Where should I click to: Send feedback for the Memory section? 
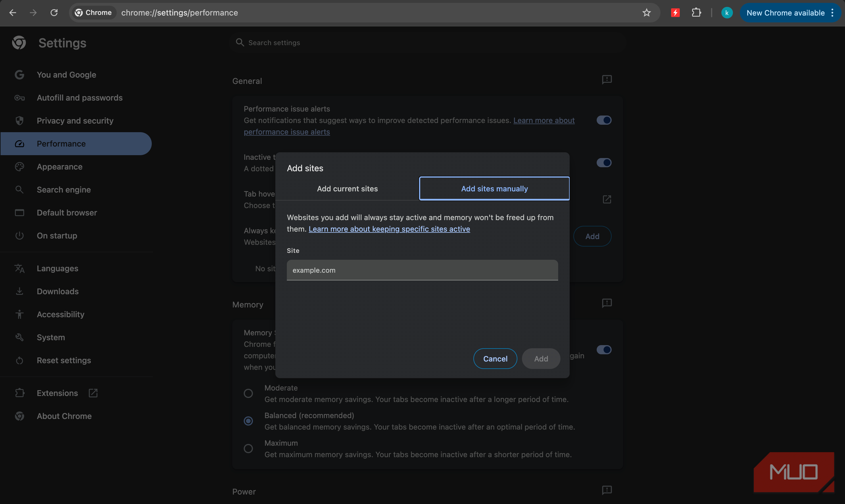[x=606, y=303]
